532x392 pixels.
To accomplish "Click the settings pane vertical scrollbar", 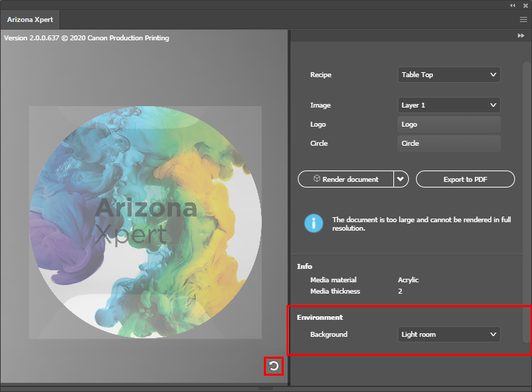I will pyautogui.click(x=526, y=202).
